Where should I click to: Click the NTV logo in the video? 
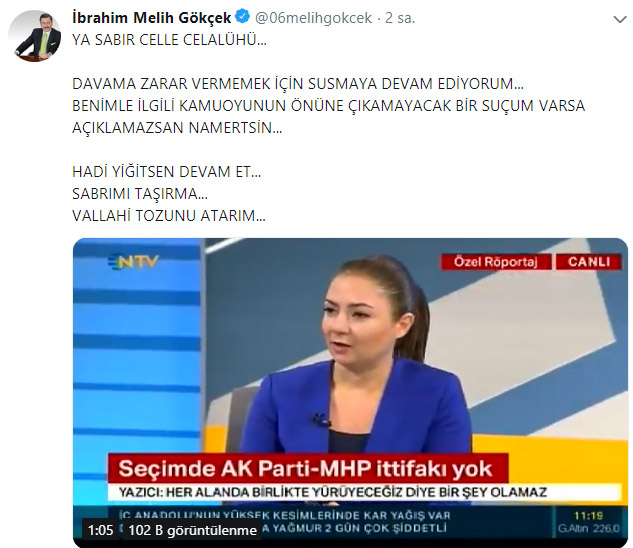click(x=133, y=262)
